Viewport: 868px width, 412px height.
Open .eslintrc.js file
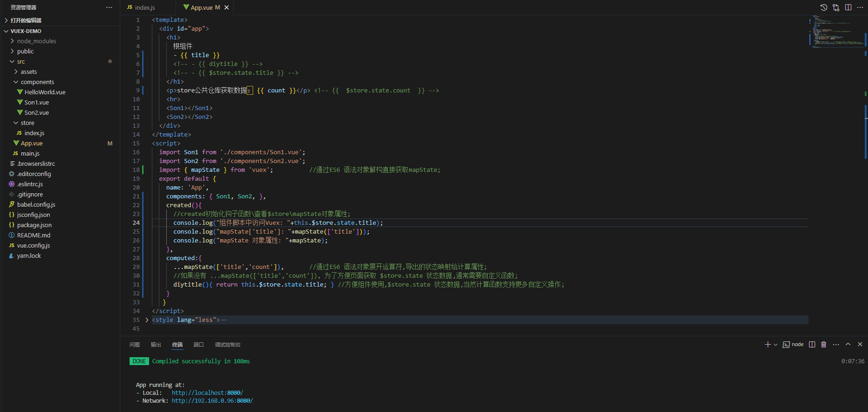(60, 184)
